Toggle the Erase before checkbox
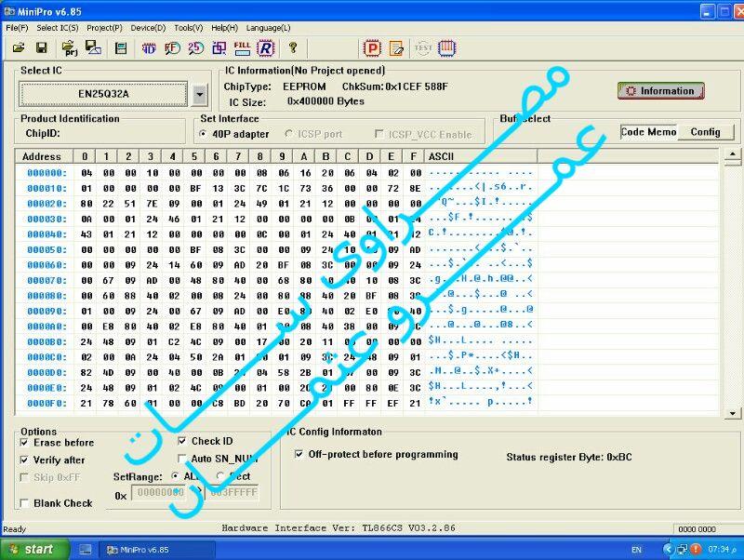Image resolution: width=744 pixels, height=560 pixels. click(x=24, y=442)
